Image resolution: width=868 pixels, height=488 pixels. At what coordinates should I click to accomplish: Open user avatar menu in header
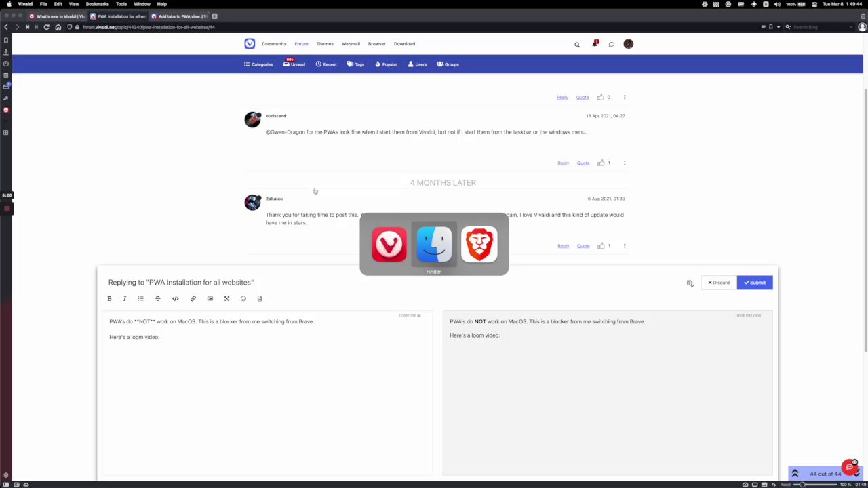pos(629,44)
